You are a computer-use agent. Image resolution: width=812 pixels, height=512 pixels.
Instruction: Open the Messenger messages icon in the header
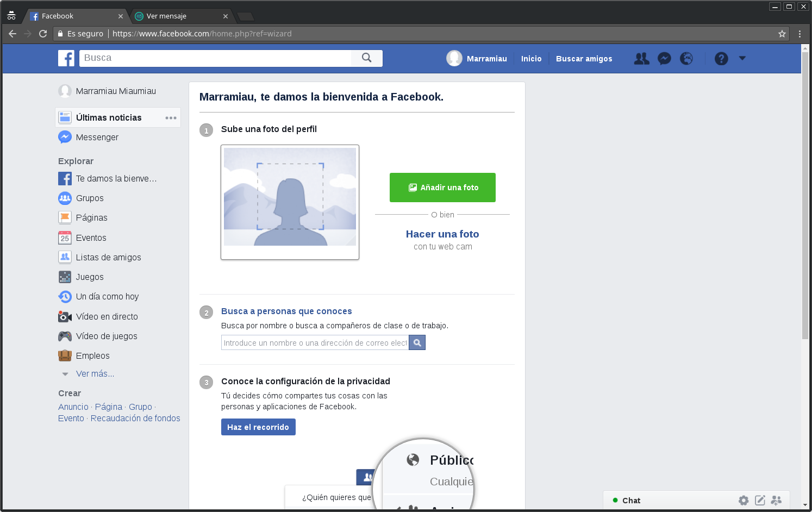664,58
